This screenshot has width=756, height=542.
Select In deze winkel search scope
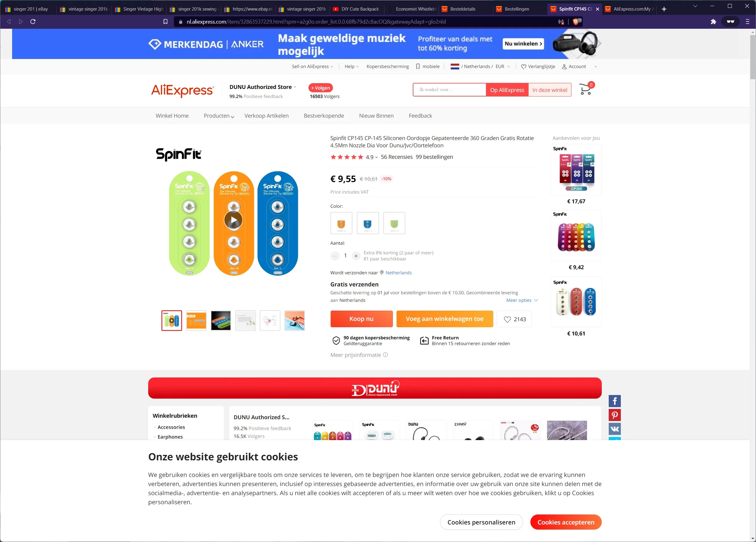point(549,90)
